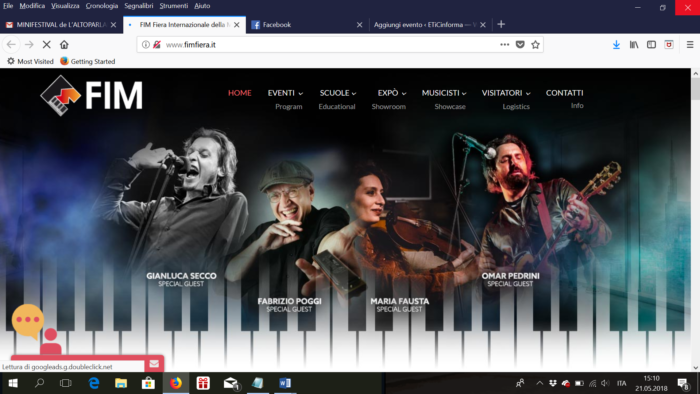Open File Explorer from taskbar
The image size is (700, 394).
point(121,383)
